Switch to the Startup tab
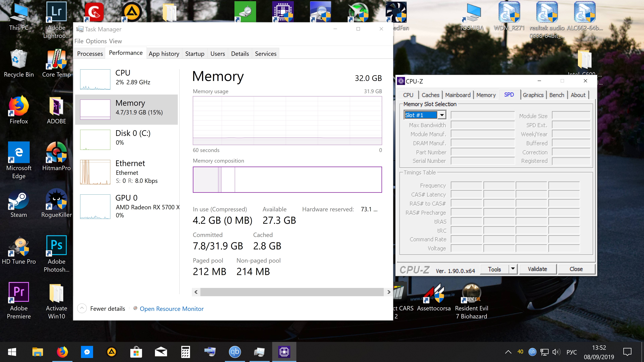This screenshot has height=362, width=644. [x=195, y=54]
